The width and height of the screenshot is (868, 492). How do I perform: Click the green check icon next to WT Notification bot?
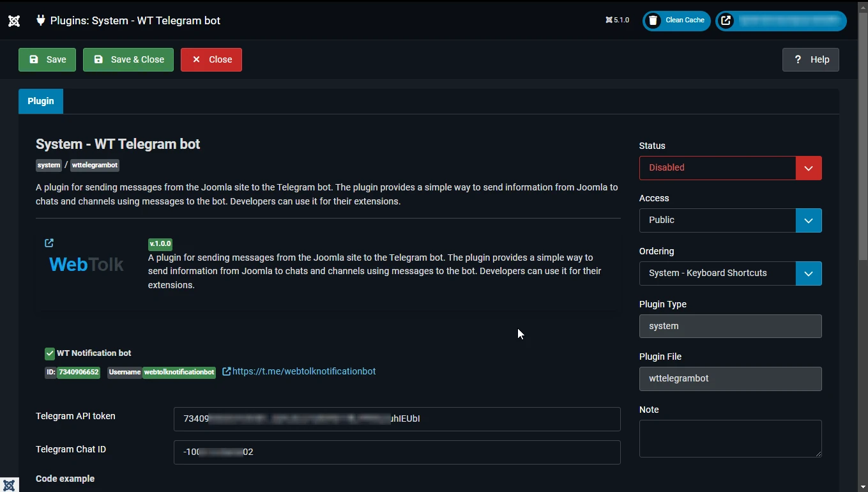(50, 353)
